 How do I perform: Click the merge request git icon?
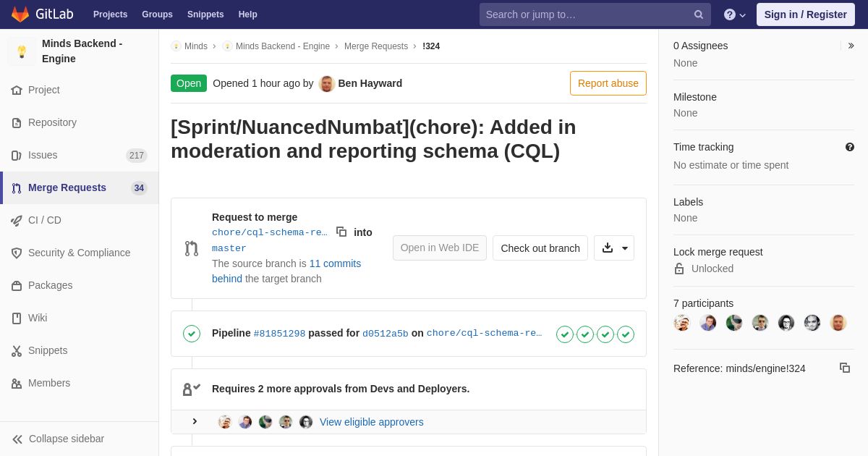[192, 248]
